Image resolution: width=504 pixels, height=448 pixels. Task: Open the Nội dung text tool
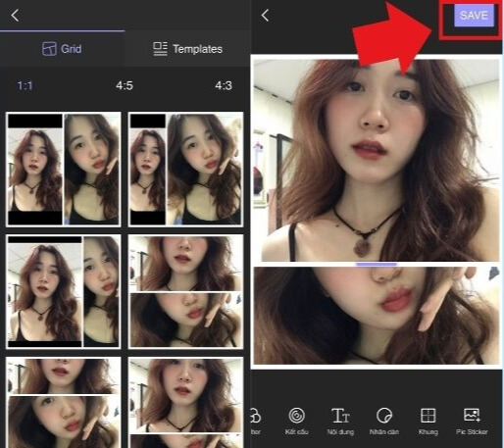click(x=340, y=421)
